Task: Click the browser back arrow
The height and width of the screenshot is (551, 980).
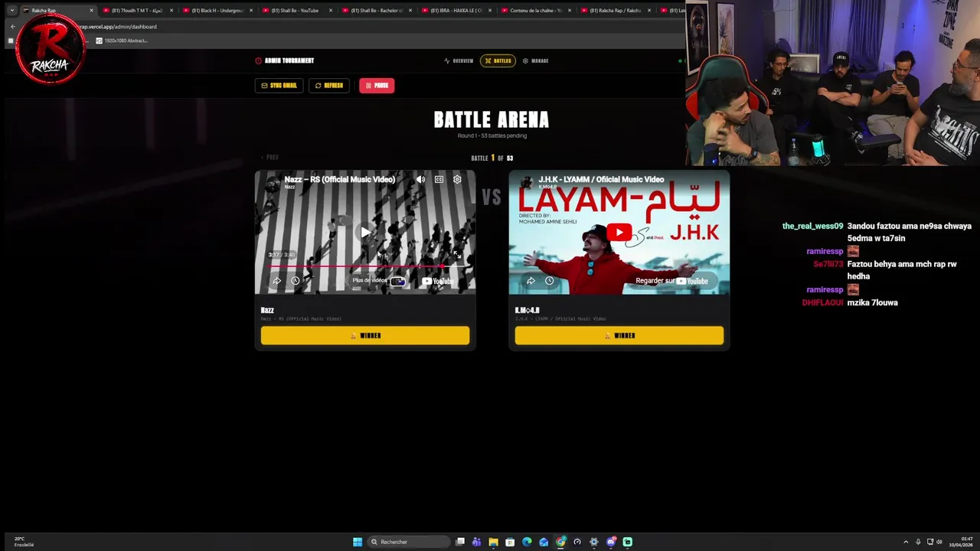Action: [12, 27]
